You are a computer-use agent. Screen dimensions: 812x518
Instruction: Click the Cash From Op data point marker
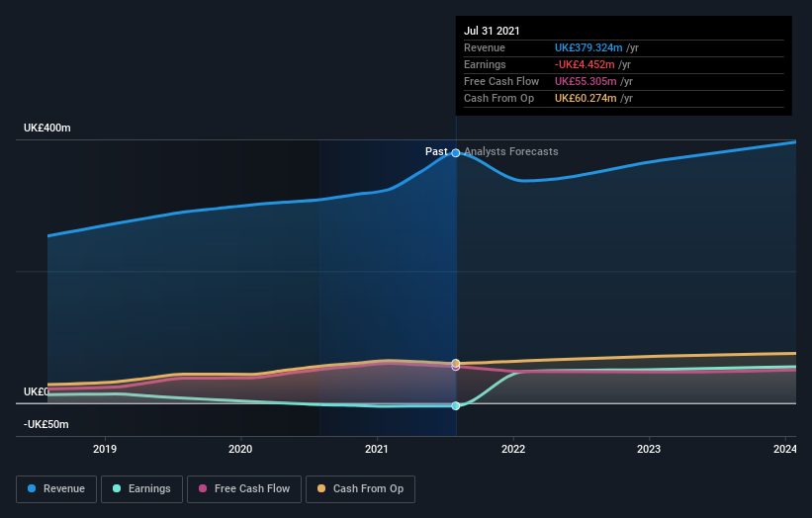click(456, 363)
